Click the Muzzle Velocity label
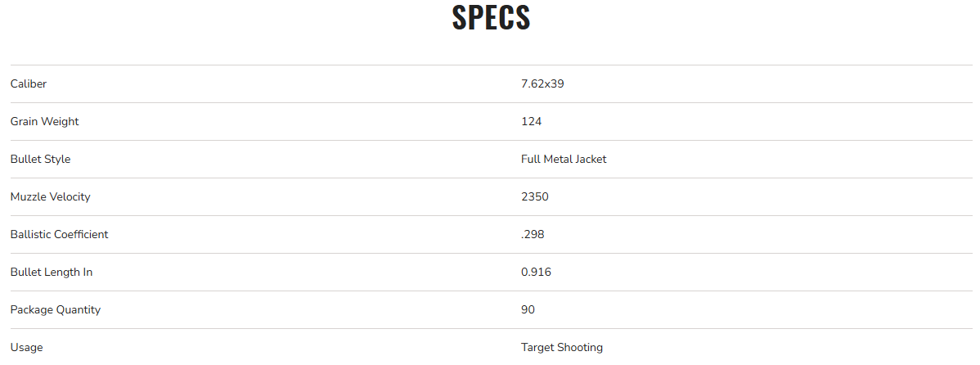Image resolution: width=980 pixels, height=365 pixels. [x=51, y=196]
